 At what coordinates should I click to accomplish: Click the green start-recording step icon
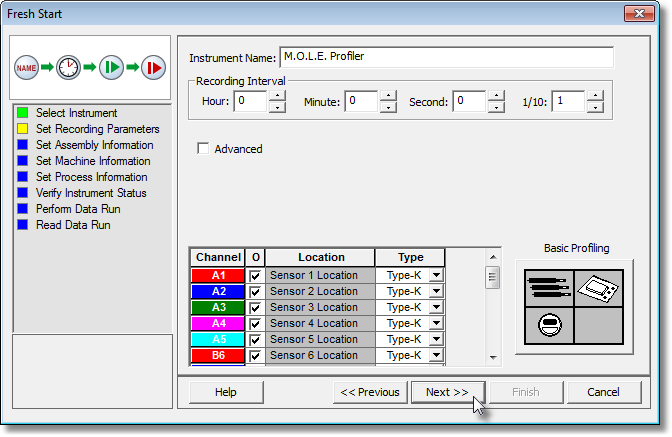[x=111, y=67]
